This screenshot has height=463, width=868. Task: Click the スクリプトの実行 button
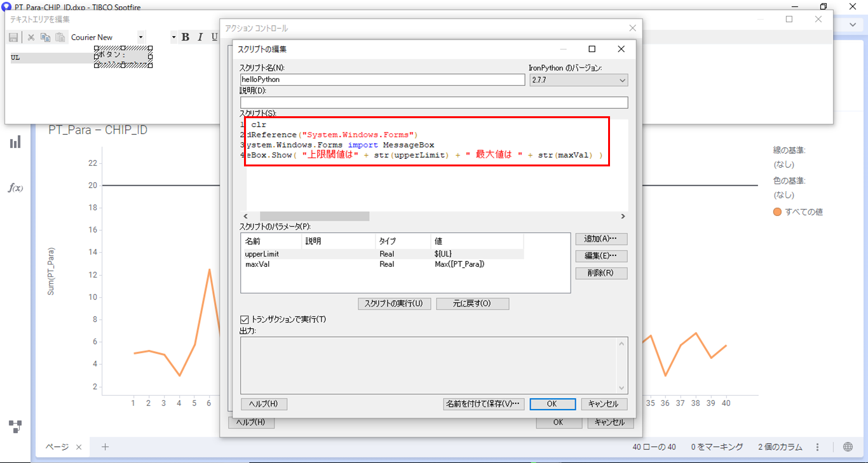click(394, 304)
